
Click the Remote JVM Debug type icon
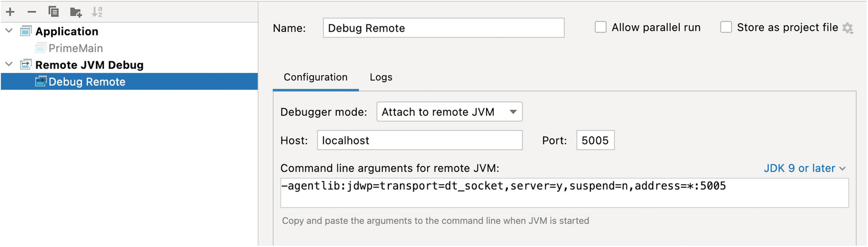pyautogui.click(x=26, y=65)
